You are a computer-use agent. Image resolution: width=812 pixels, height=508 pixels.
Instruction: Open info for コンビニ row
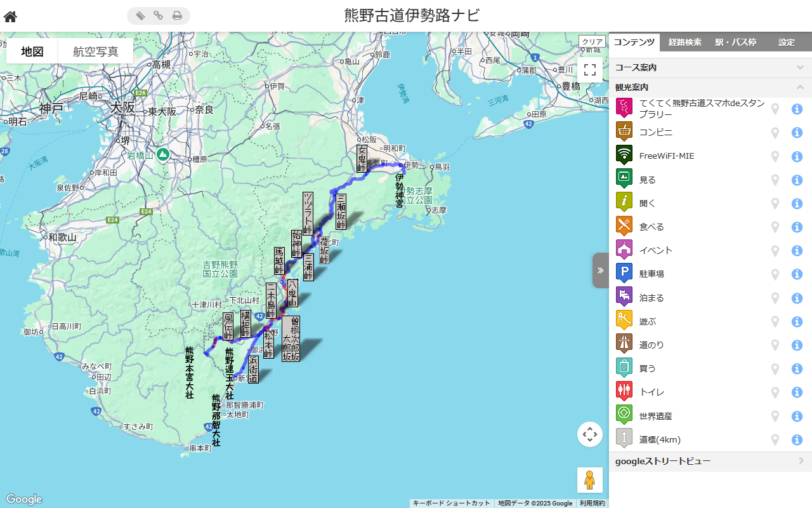(x=797, y=133)
